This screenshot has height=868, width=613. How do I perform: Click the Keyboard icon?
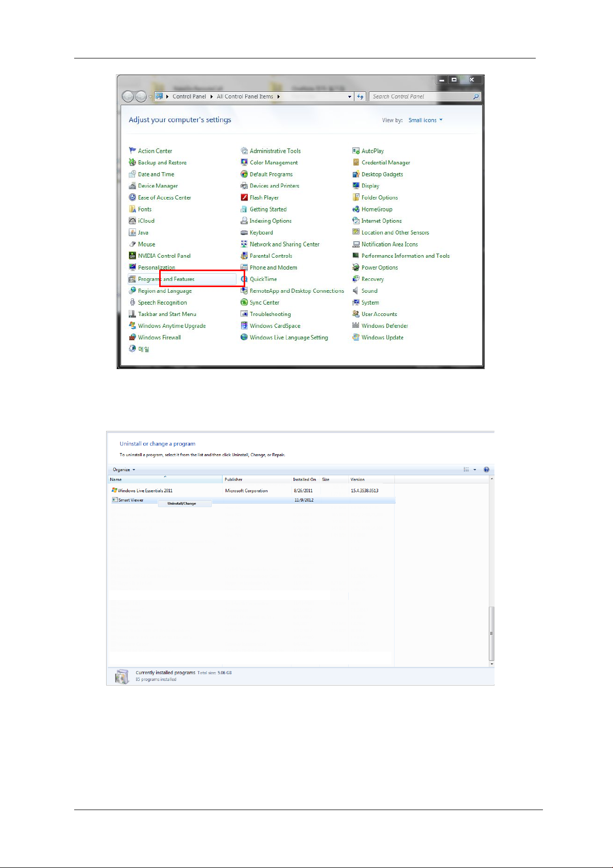tap(244, 232)
